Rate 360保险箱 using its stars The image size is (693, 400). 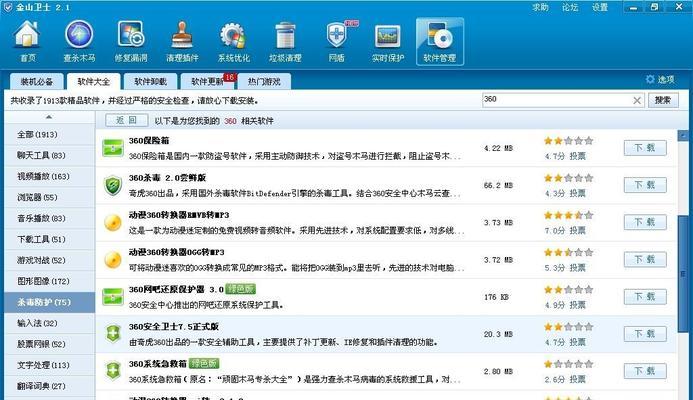(x=568, y=141)
